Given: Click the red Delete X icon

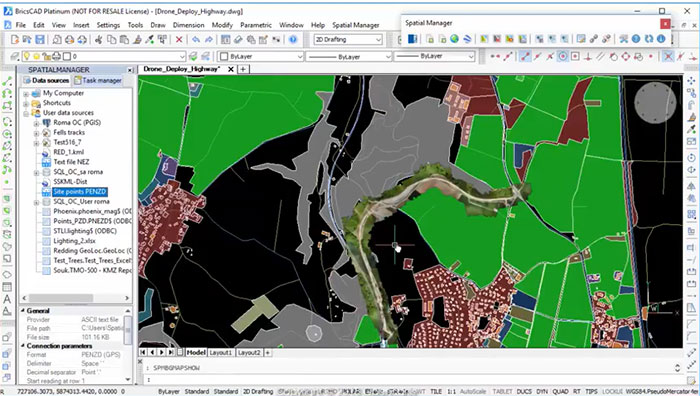Looking at the screenshot, I should coord(179,40).
